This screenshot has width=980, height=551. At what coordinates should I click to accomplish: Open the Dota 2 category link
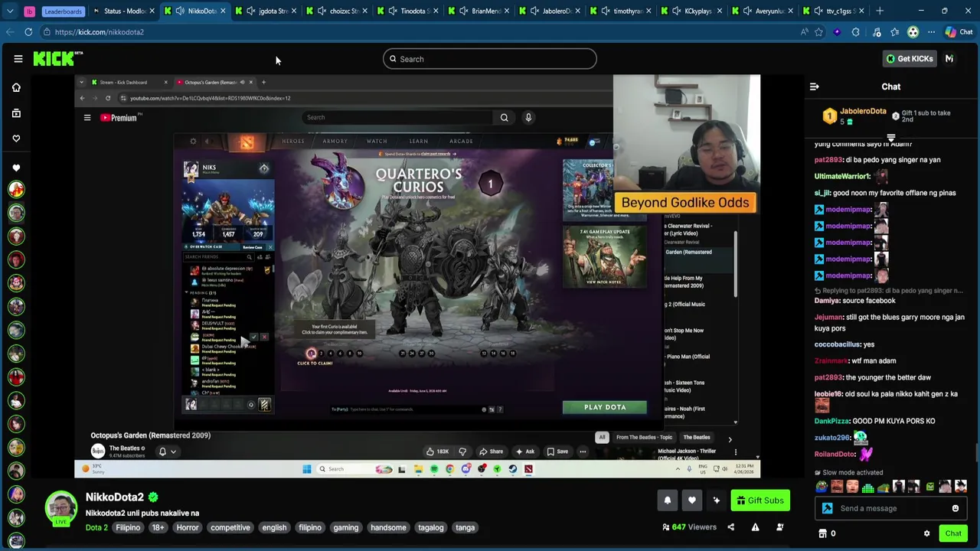tap(96, 527)
